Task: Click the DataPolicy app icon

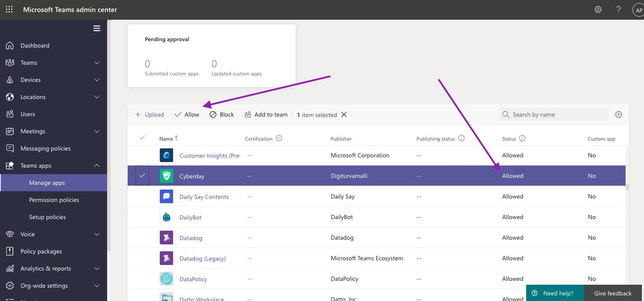Action: pos(166,279)
